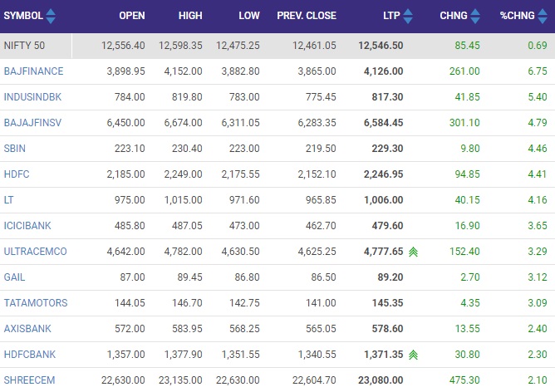Click the PREV. CLOSE column header
This screenshot has height=392, width=555.
click(x=307, y=16)
